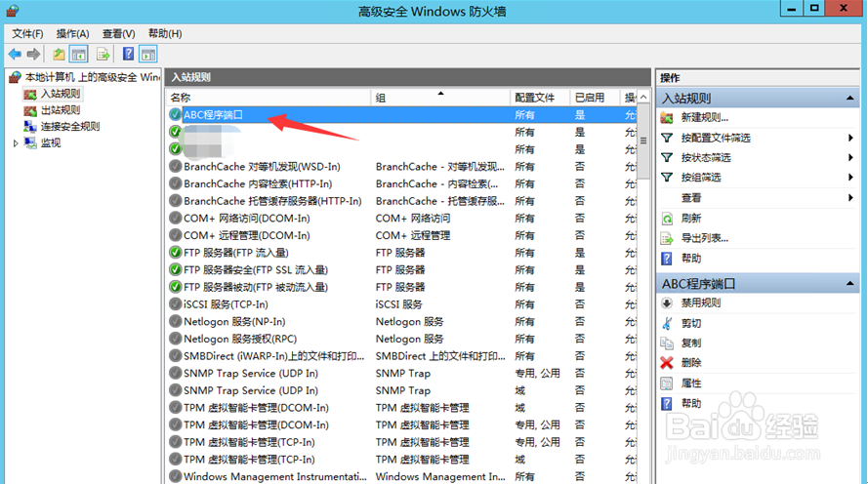Viewport: 868px width, 484px height.
Task: Click the green check icon of FTP 服务器(FTP 流入量)
Action: [x=176, y=253]
